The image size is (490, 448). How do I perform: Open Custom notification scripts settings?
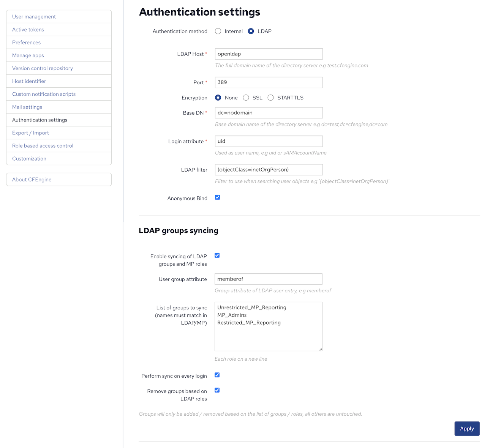(x=44, y=94)
